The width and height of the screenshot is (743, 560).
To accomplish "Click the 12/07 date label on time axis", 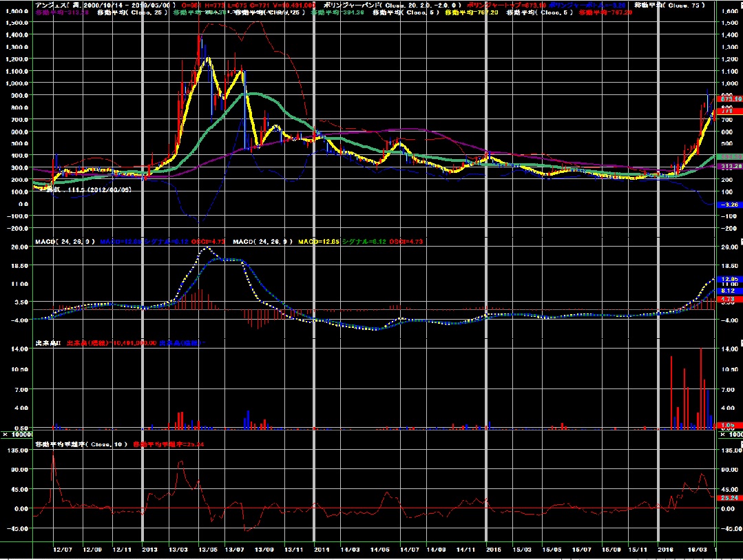I will tap(63, 550).
